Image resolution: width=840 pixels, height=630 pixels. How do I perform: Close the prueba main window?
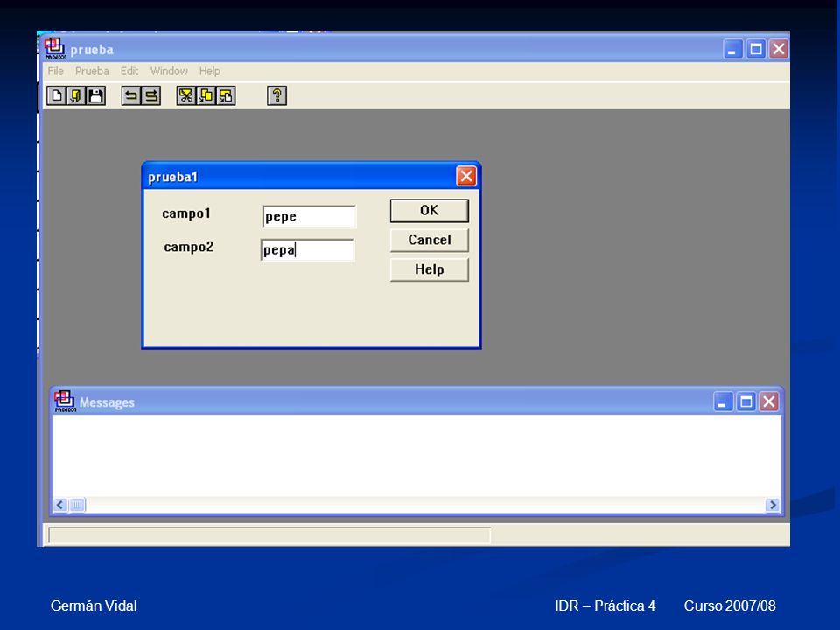[x=779, y=49]
